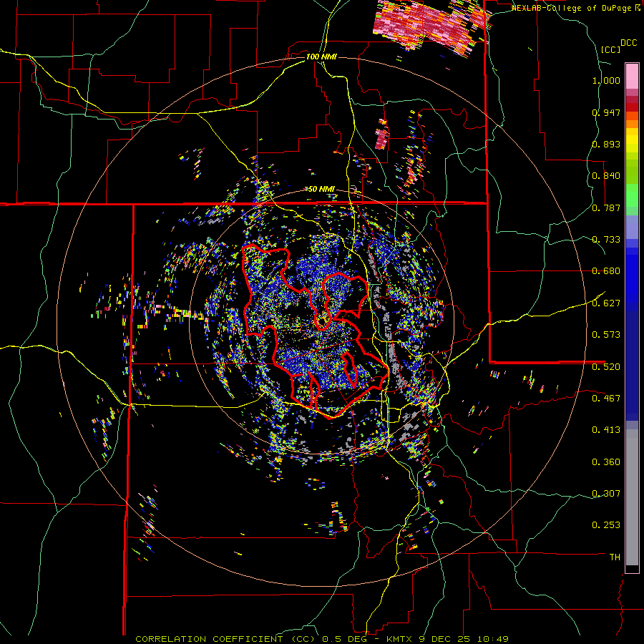Click the bright green segment of color bar
Viewport: 644px width, 644px height.
click(632, 195)
